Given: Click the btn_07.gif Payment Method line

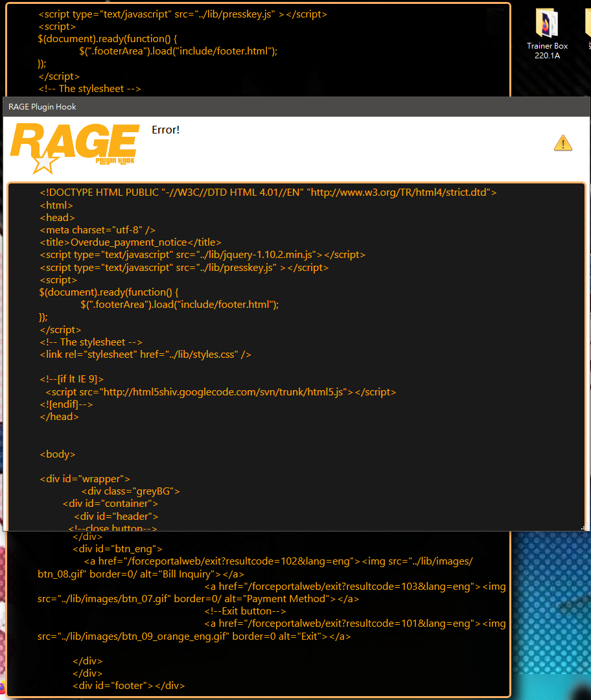Looking at the screenshot, I should pos(198,599).
